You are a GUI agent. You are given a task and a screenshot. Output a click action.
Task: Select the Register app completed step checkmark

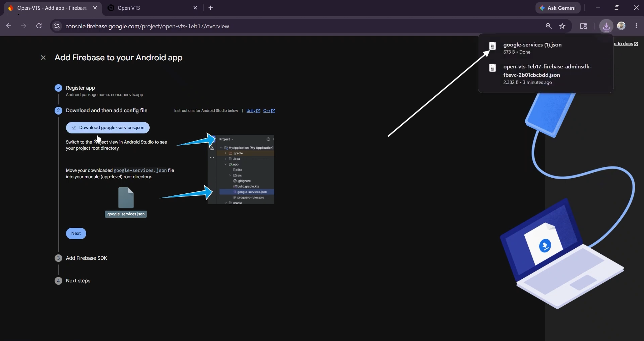[x=58, y=88]
